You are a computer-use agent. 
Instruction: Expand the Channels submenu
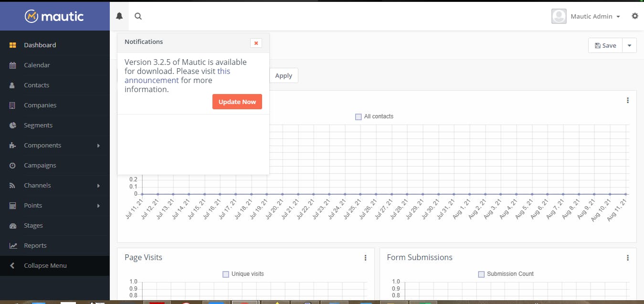coord(37,185)
